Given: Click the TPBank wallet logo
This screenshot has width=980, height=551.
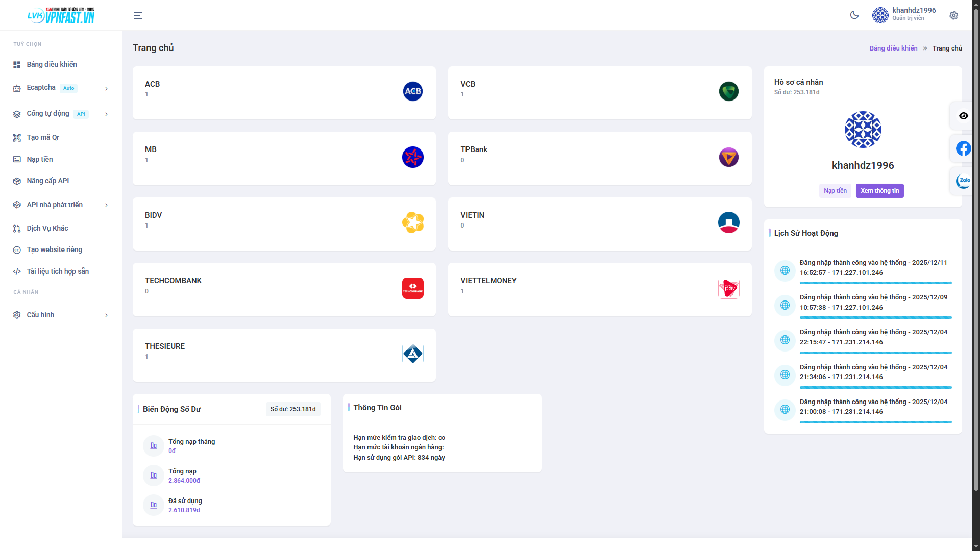Looking at the screenshot, I should point(728,157).
